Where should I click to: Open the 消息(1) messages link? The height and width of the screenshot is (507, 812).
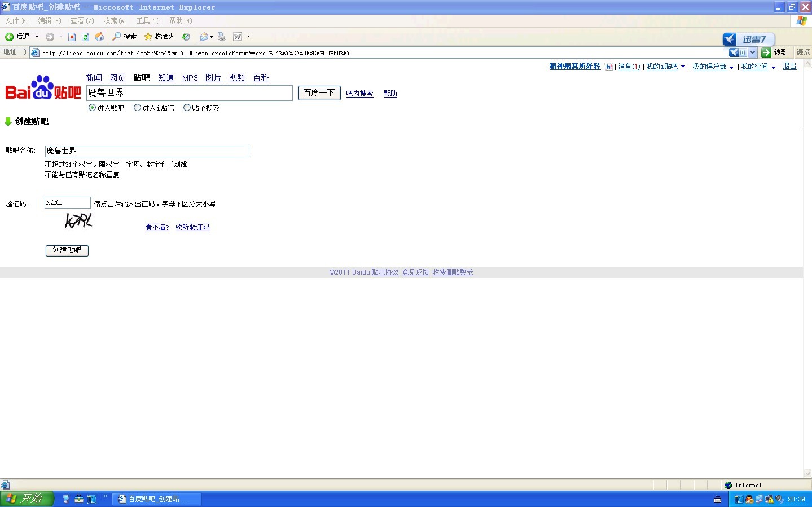(x=629, y=67)
